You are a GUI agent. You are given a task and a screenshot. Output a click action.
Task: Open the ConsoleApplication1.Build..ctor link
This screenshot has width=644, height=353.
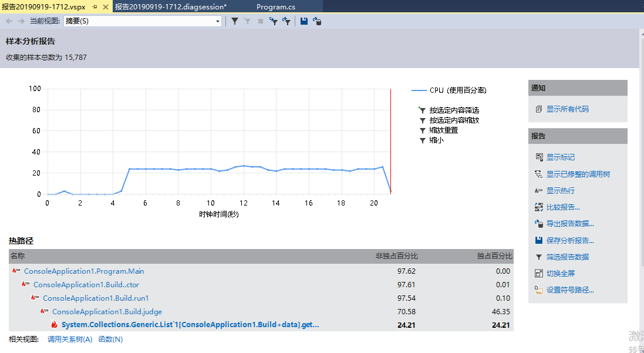[86, 284]
